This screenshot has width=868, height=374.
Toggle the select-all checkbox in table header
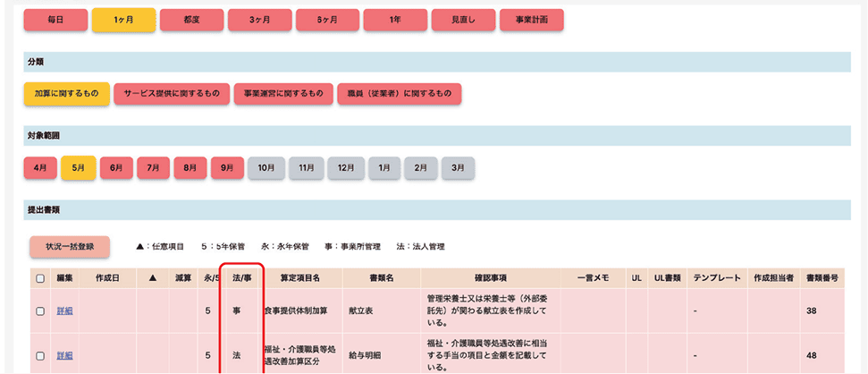(40, 278)
